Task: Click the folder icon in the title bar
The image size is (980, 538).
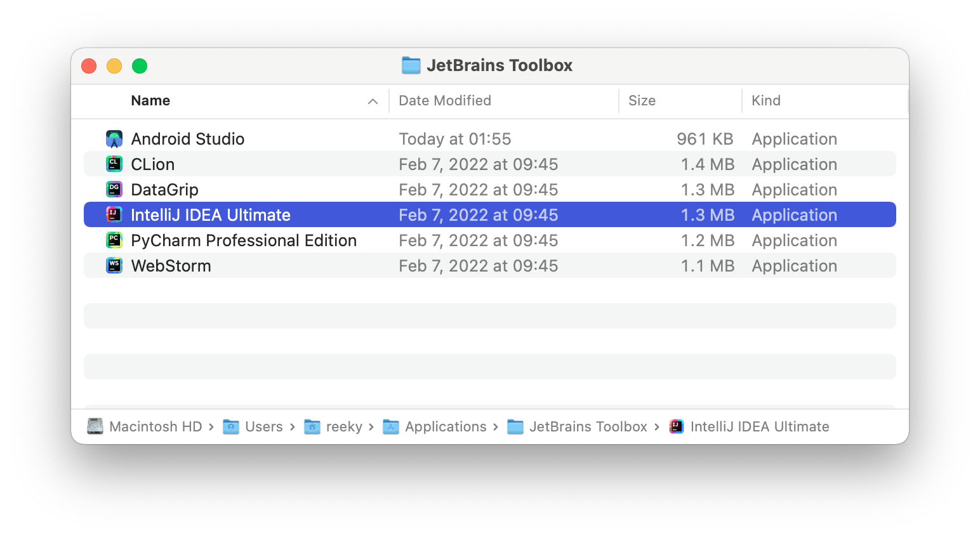Action: click(411, 65)
